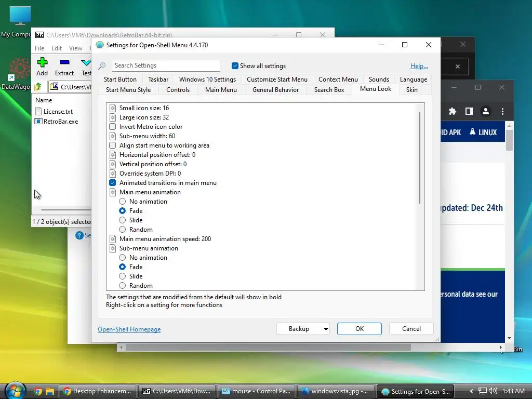Click the Extract icon in 7-Zip
Screen dimensions: 532x399
[64, 62]
